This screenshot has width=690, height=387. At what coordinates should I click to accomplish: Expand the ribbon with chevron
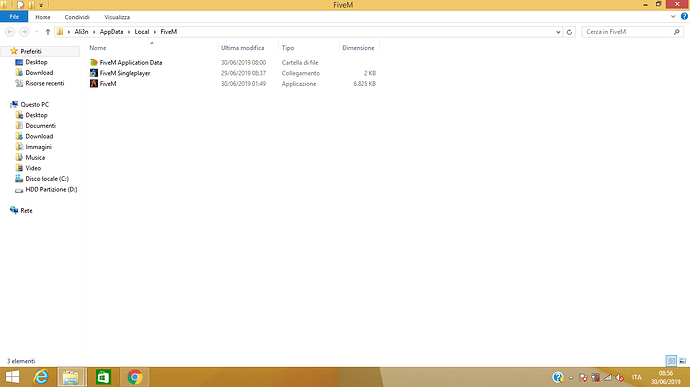673,17
